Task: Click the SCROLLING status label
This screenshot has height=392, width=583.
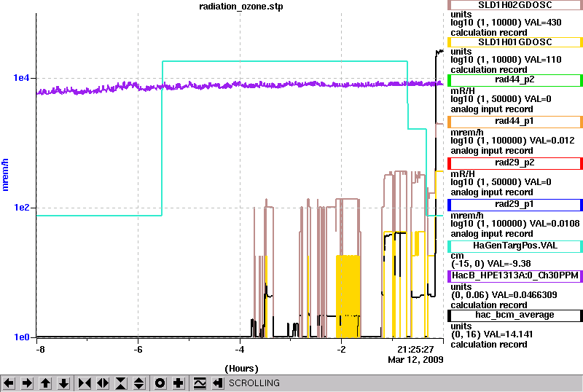Action: [254, 383]
